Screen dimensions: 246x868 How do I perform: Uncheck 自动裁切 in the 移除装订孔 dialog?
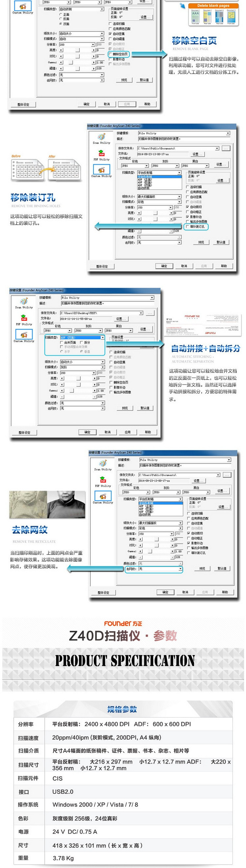[188, 207]
